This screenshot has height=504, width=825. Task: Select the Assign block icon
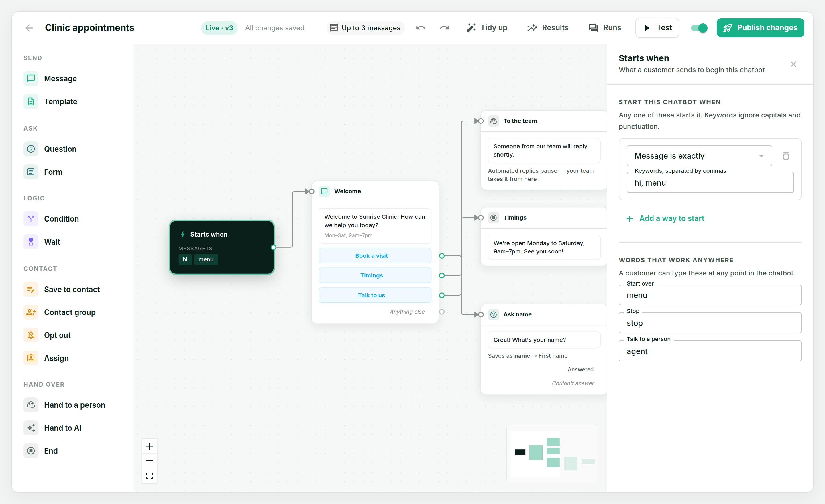(31, 358)
